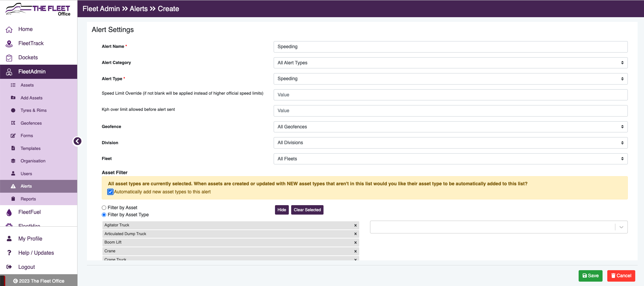The image size is (644, 286).
Task: Open the Geofence dropdown
Action: (x=450, y=127)
